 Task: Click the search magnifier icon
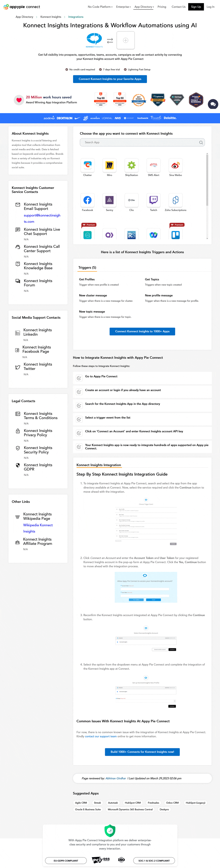point(201,142)
